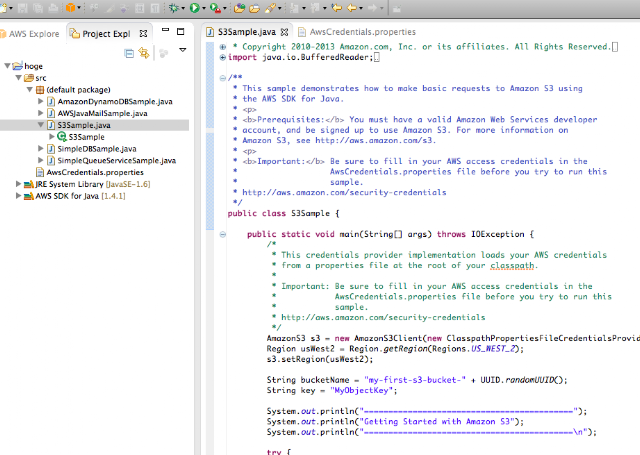Viewport: 640px width, 455px height.
Task: Expand the JRE System Library node
Action: point(18,184)
